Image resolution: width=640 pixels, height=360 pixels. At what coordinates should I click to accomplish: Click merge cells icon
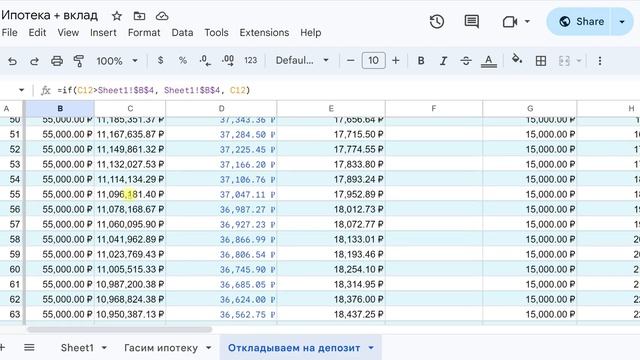[564, 61]
